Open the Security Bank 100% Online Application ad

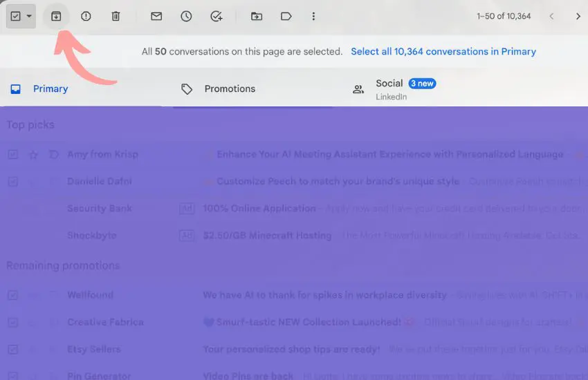(294, 209)
